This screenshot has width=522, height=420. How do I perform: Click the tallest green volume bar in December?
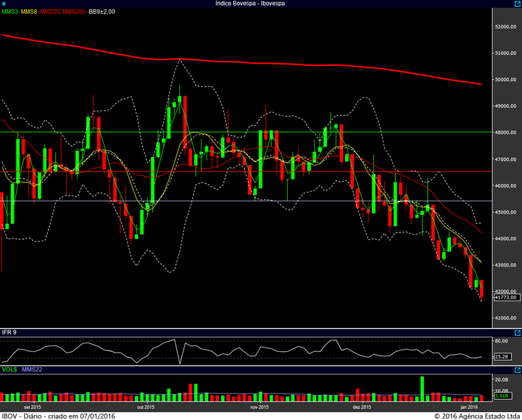(x=422, y=389)
